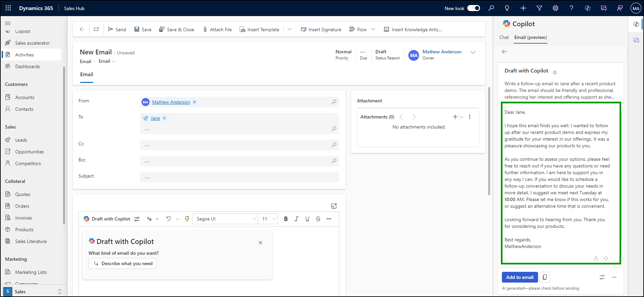The height and width of the screenshot is (297, 644).
Task: Open the Email form selector dropdown
Action: [x=107, y=61]
